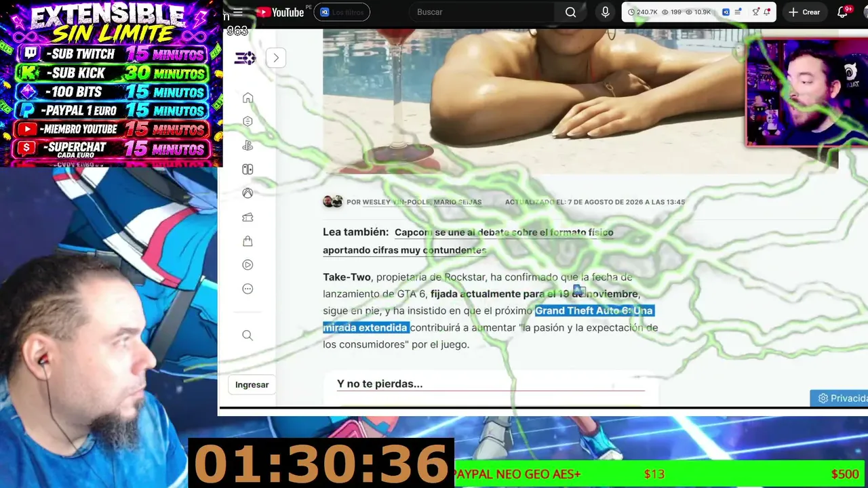This screenshot has width=868, height=488.
Task: Click the 01:30:36 stream timer
Action: coord(321,464)
